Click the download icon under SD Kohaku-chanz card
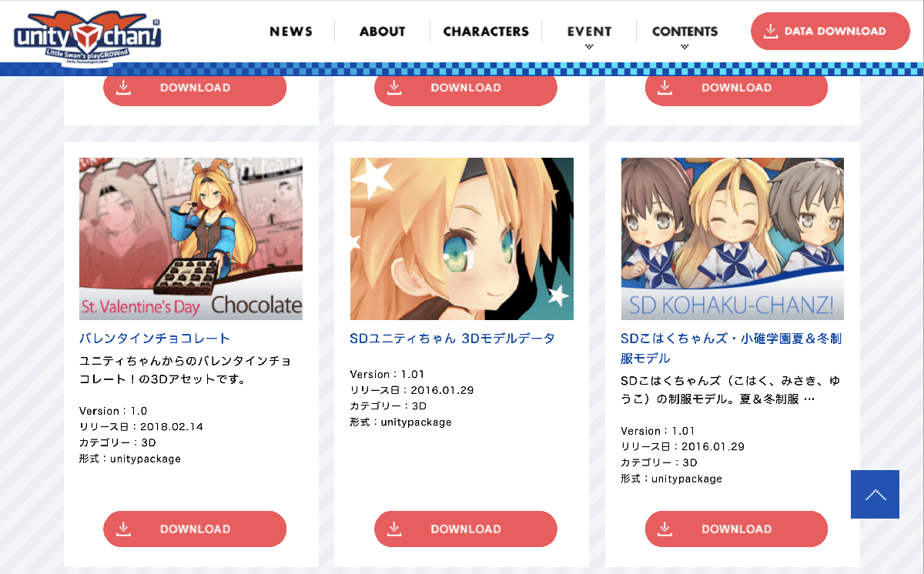 [x=665, y=529]
